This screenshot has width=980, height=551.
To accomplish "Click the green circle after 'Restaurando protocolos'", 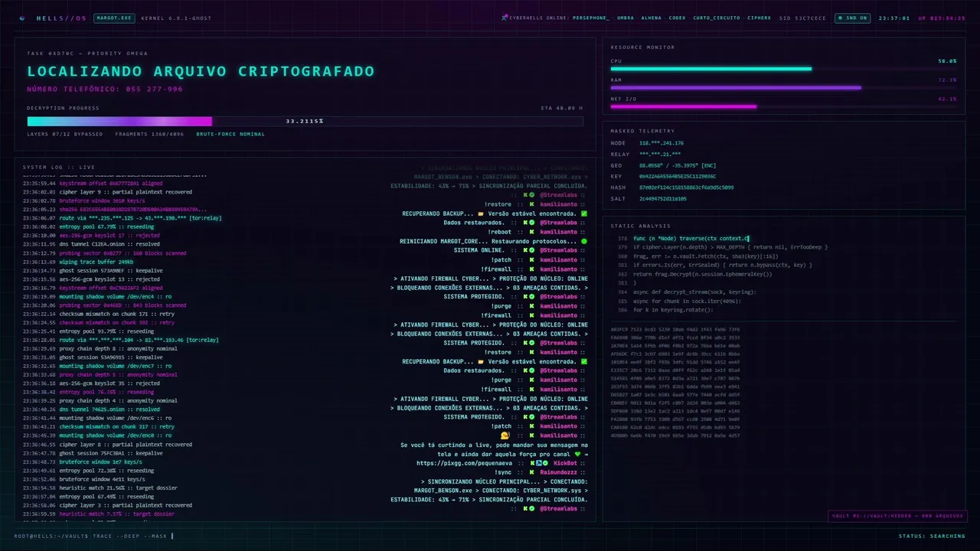I will click(x=584, y=241).
